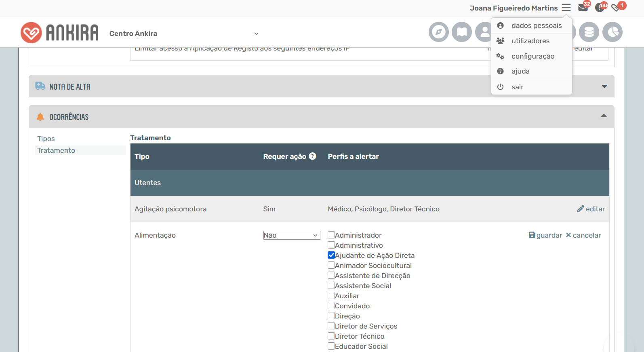Enable the Diretor Técnico checkbox

[x=331, y=336]
